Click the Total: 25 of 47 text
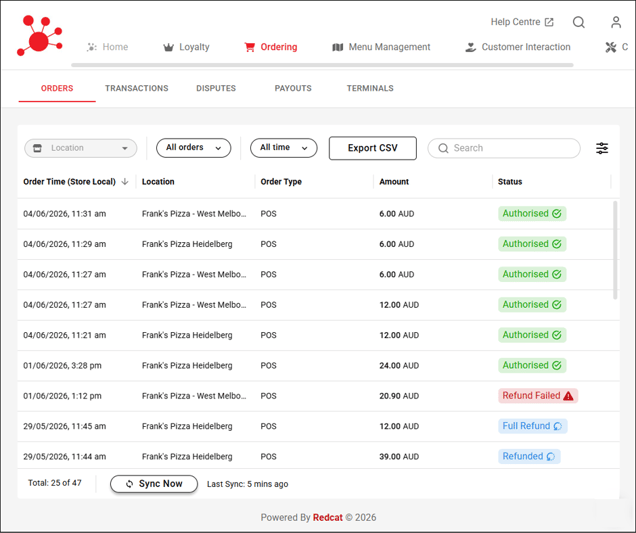The width and height of the screenshot is (636, 533). 55,483
